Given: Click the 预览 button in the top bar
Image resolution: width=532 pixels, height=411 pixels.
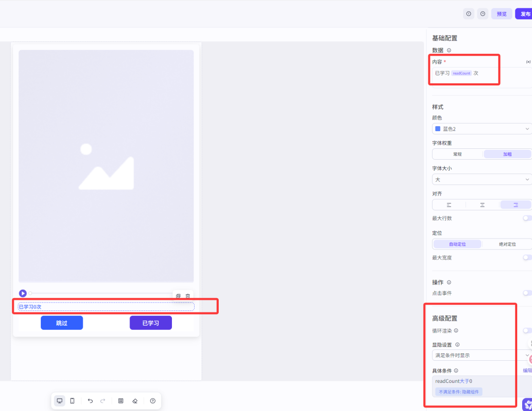Looking at the screenshot, I should click(501, 14).
